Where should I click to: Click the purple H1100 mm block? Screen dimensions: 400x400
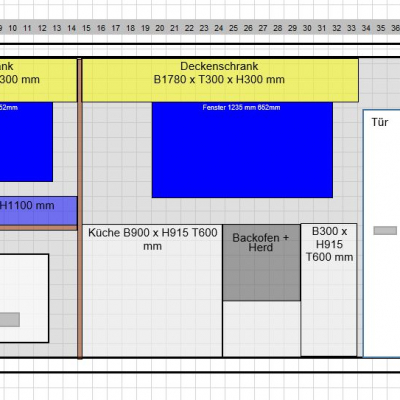click(x=38, y=211)
